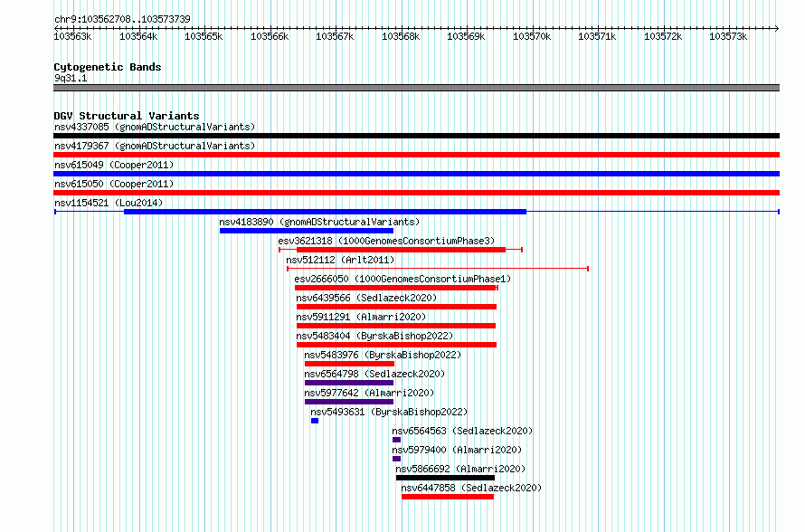Open nsv4183890 (gnomADStructuralVariants) label
Image resolution: width=805 pixels, height=532 pixels.
pyautogui.click(x=319, y=222)
